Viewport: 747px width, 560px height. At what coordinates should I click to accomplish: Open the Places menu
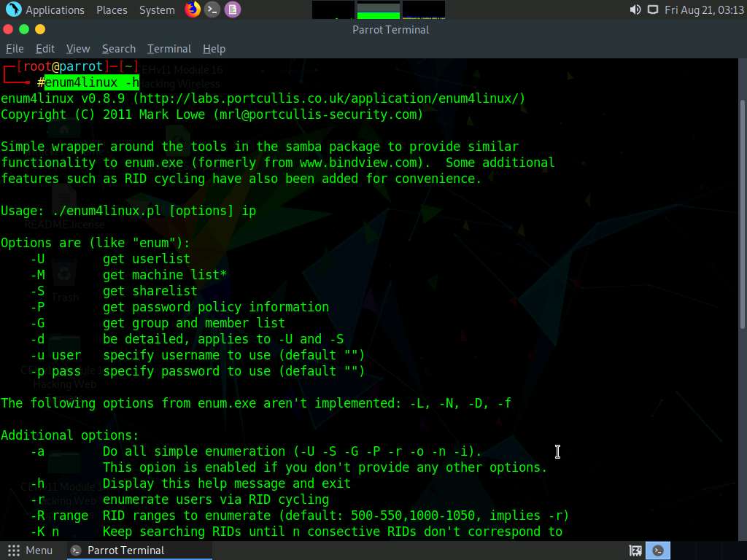112,10
